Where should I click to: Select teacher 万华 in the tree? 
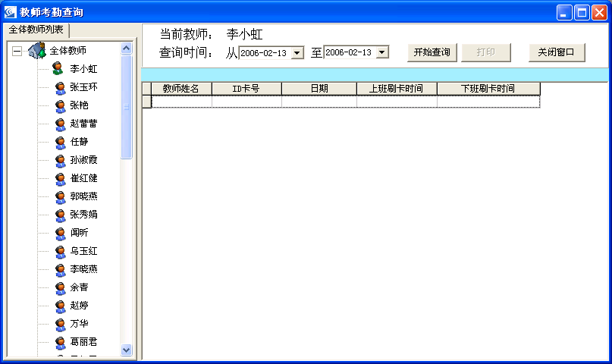79,324
